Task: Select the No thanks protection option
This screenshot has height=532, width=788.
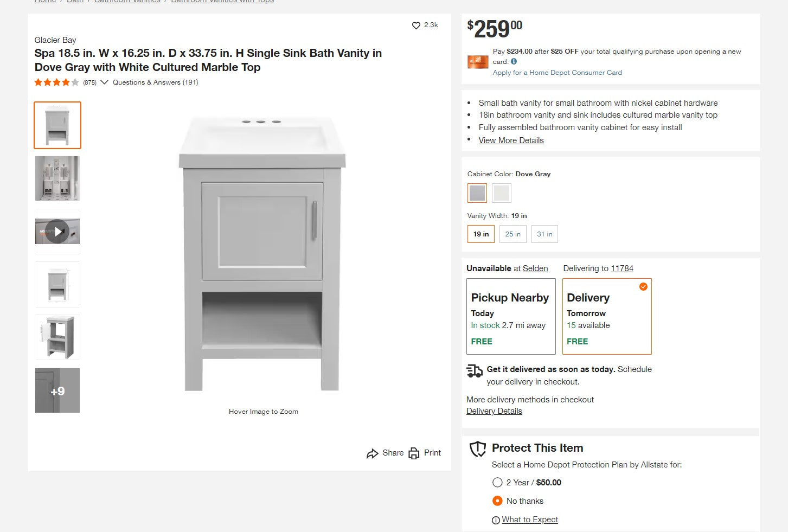Action: (497, 501)
